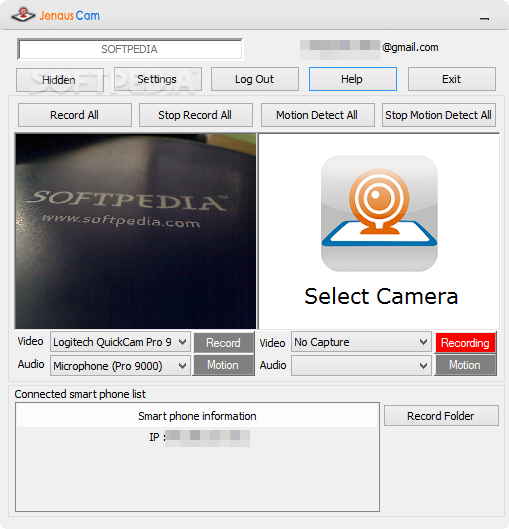Screen dimensions: 509x529
Task: Enable Motion Detect All
Action: [317, 115]
